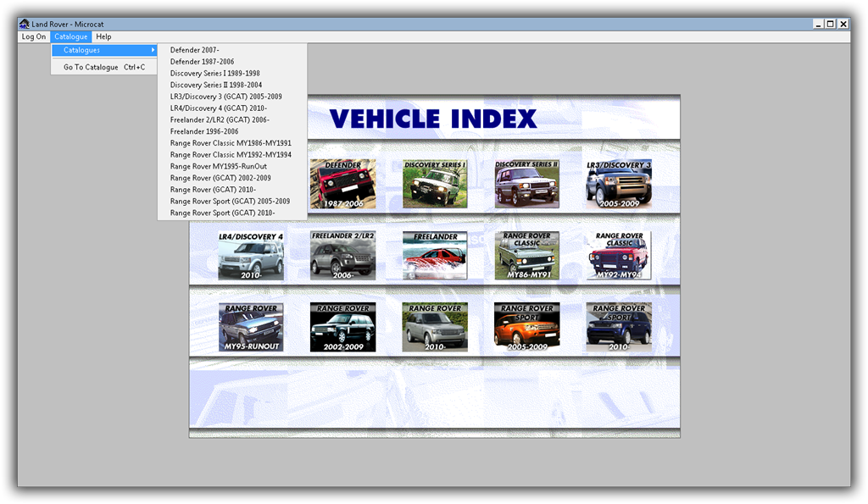Open LR3/Discovery 3 2005-2009 thumbnail

pos(619,184)
